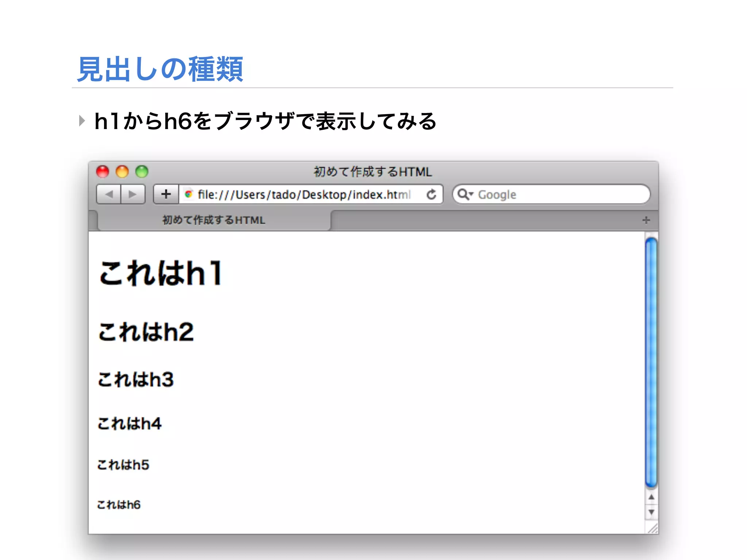Viewport: 747px width, 560px height.
Task: Click the green zoom window button
Action: pos(142,171)
